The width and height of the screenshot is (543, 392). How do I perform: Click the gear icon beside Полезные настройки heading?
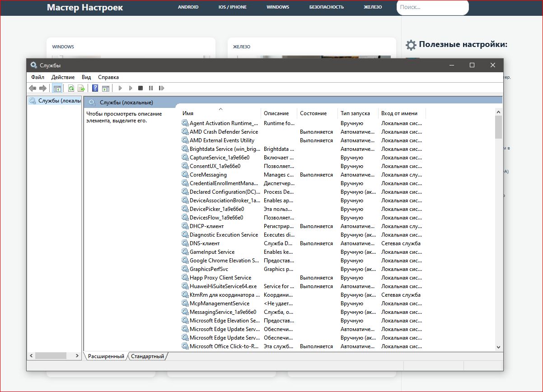point(411,45)
